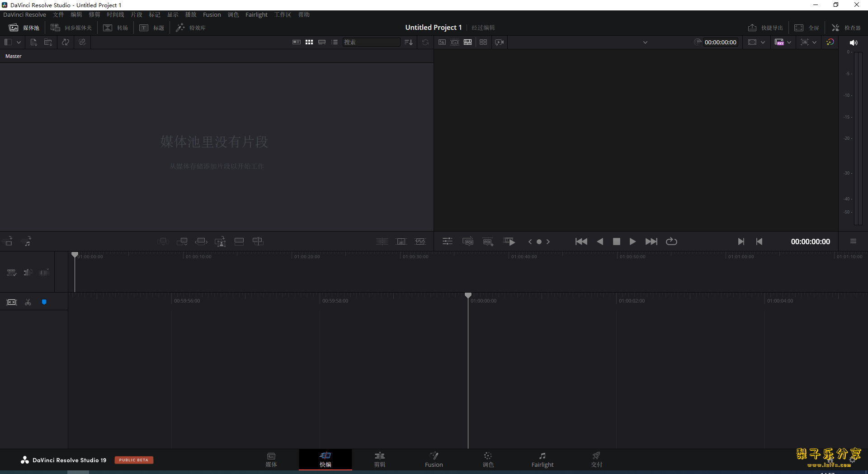Click the play forward button
This screenshot has width=868, height=474.
click(x=632, y=242)
